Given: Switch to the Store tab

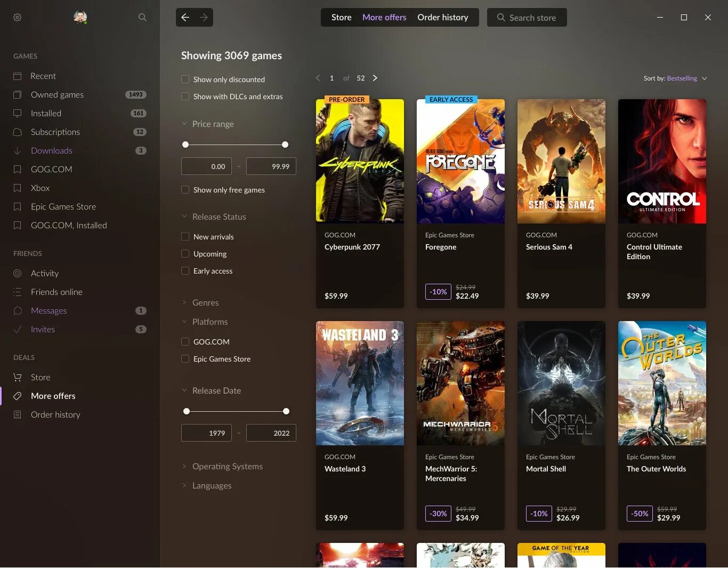Looking at the screenshot, I should pos(342,18).
